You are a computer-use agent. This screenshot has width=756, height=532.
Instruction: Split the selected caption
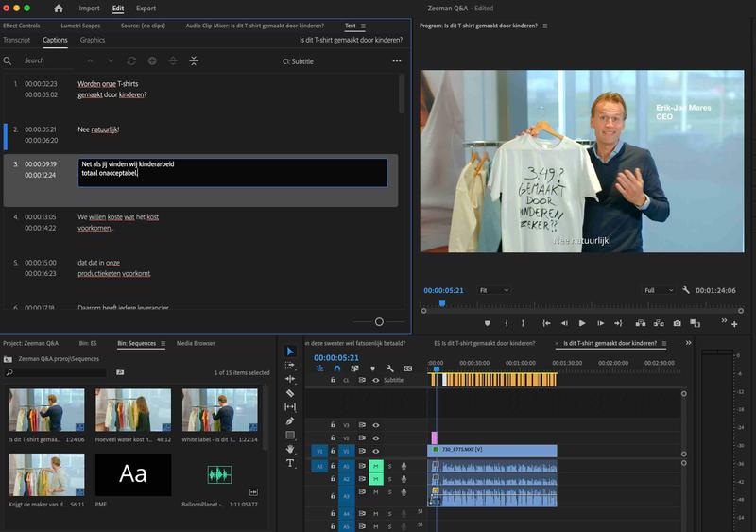173,60
